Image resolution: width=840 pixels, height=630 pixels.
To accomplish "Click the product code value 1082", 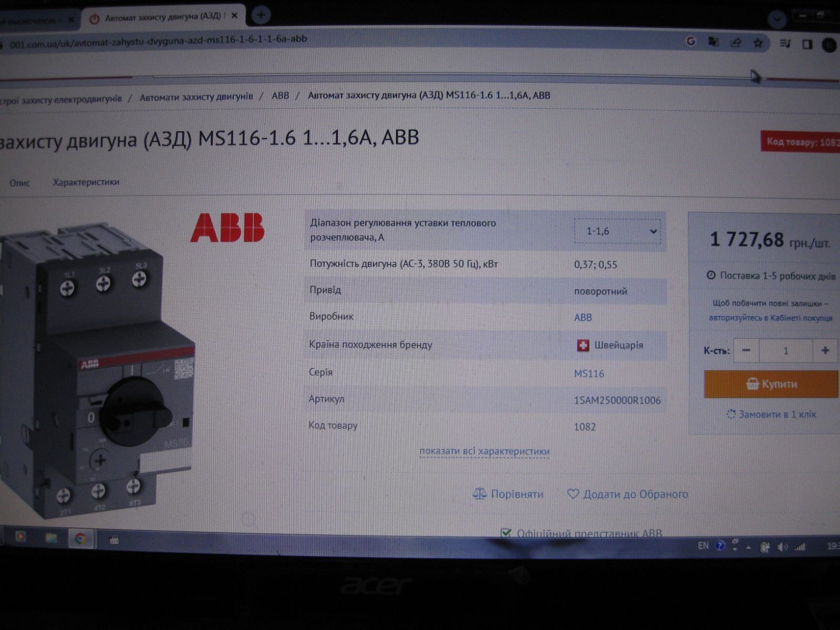I will click(585, 427).
